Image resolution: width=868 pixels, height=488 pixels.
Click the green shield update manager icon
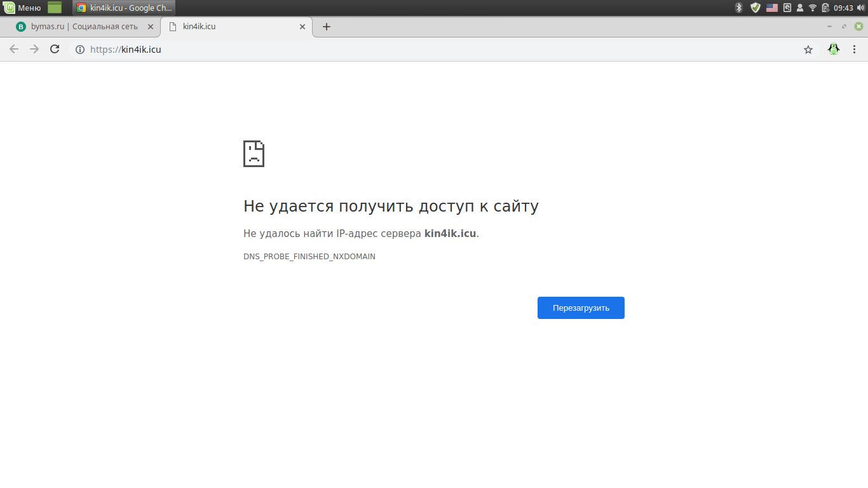tap(755, 8)
